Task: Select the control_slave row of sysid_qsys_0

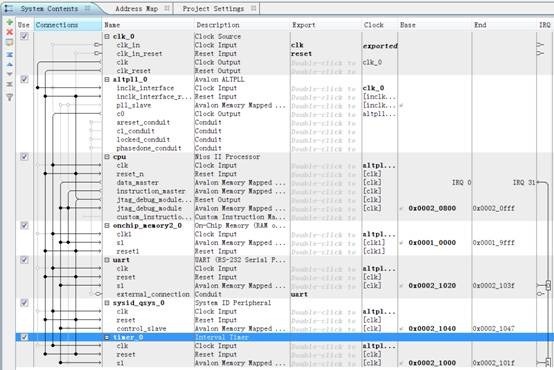Action: [x=284, y=329]
